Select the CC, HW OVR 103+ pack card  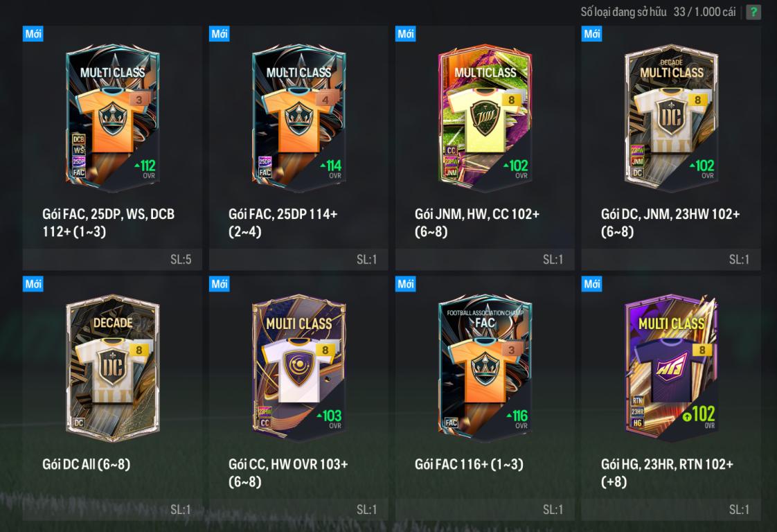point(298,398)
